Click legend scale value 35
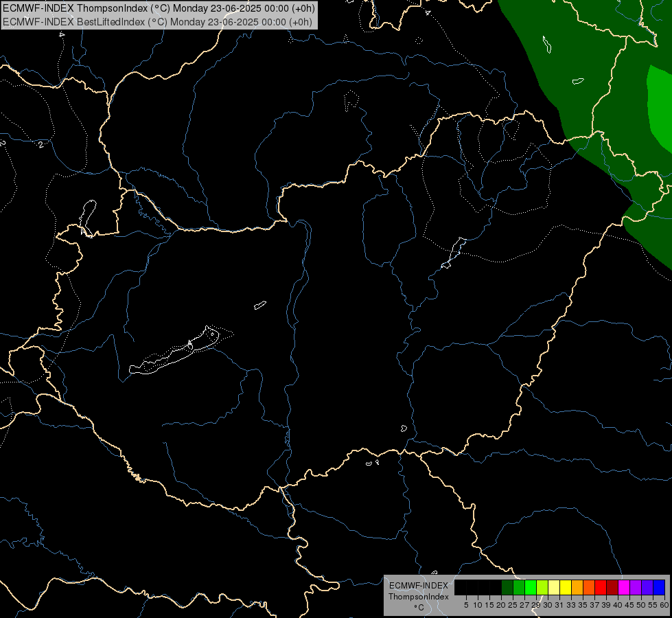Viewport: 672px width, 618px height. (x=583, y=605)
